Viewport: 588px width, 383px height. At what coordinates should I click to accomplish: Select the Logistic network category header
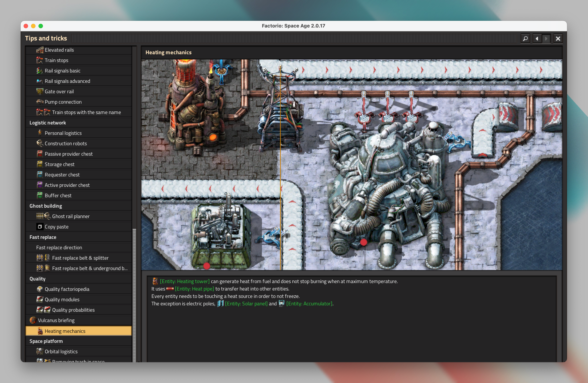[x=79, y=123]
